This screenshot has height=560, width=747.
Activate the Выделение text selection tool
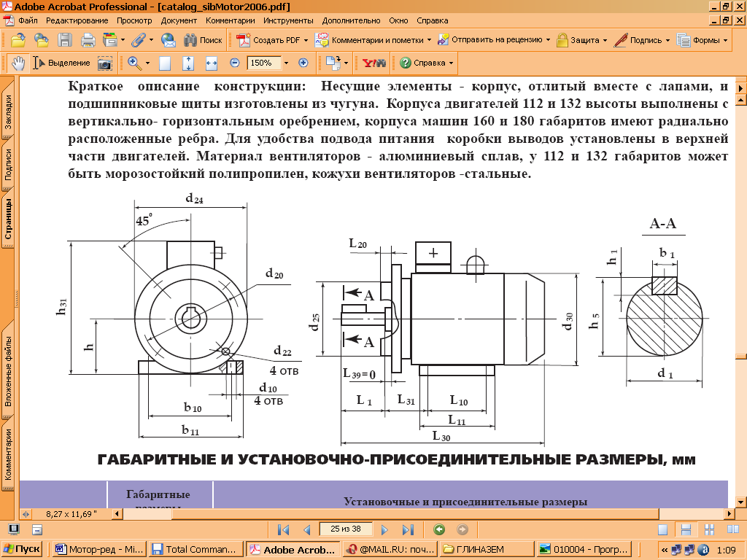[61, 63]
